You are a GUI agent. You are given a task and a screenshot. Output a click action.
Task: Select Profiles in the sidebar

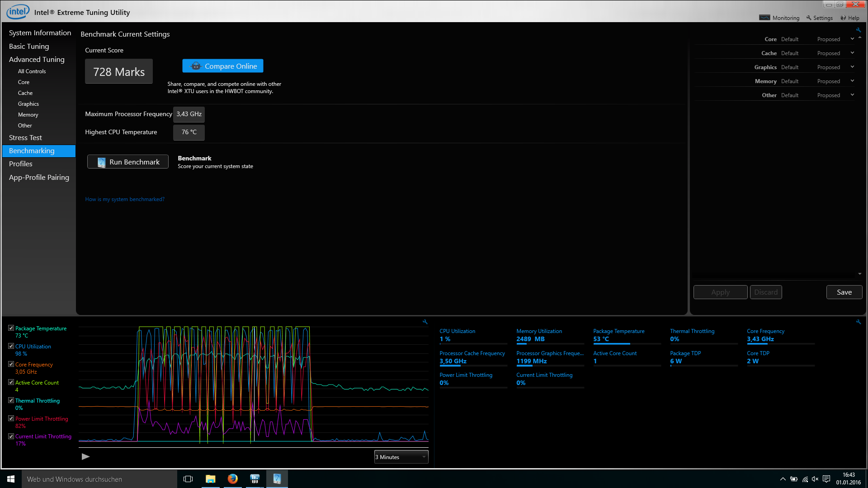point(21,164)
